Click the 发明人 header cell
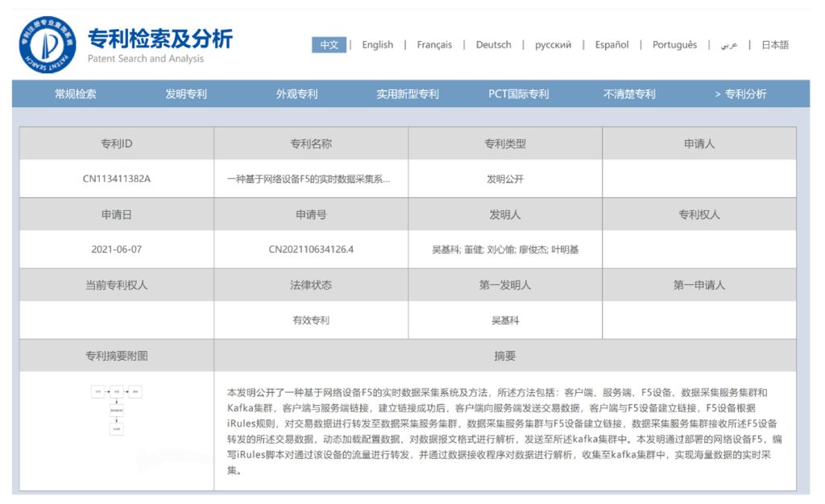The height and width of the screenshot is (504, 825). tap(504, 214)
